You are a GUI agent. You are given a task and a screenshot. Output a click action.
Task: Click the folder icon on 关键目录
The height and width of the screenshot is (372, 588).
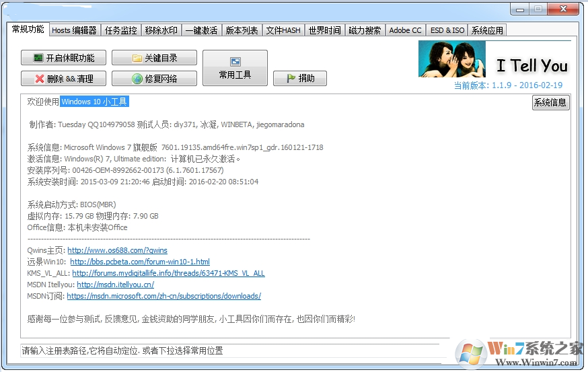pos(137,58)
